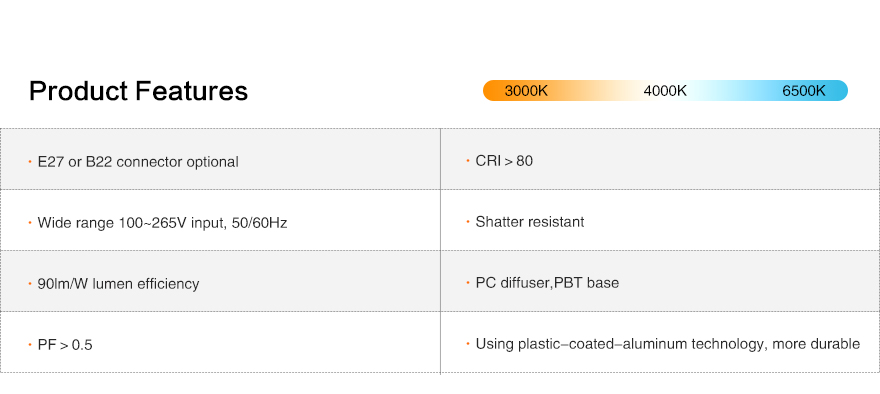Click orange bullet beside 90lm/W lumen efficiency
This screenshot has height=394, width=880.
(30, 283)
